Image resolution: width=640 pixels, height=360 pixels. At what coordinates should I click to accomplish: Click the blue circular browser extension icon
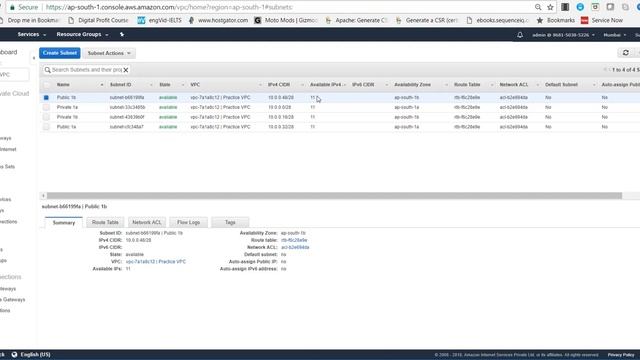580,7
